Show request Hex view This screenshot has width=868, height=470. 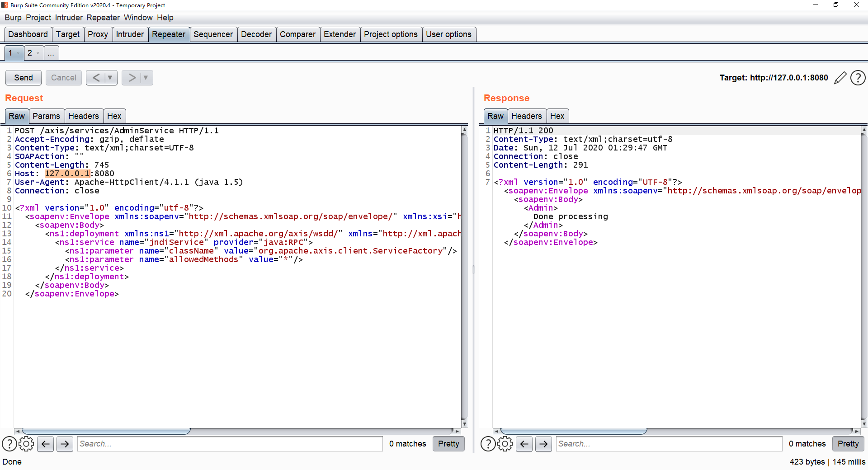114,116
